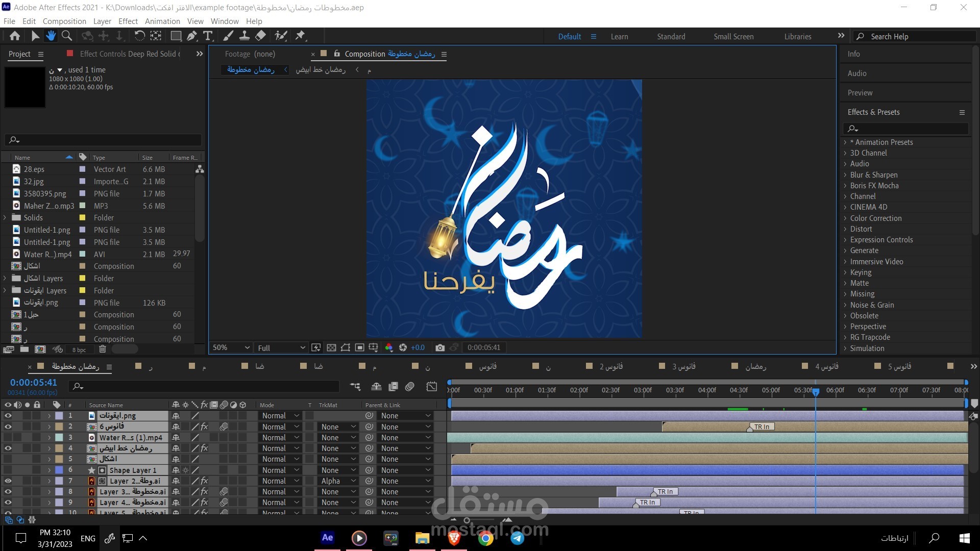Screen dimensions: 980x551
Task: Select the Brush tool
Action: (x=228, y=36)
